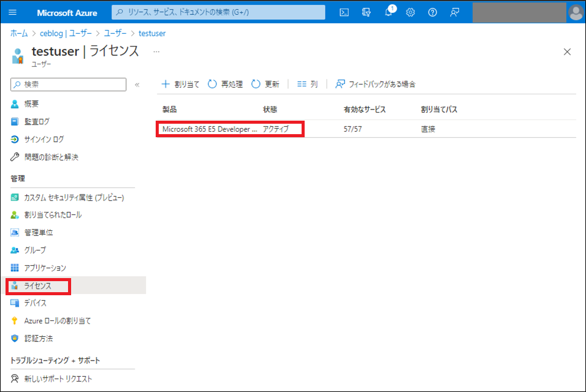Screen dimensions: 586x392
Task: Open デバイス in the sidebar
Action: tap(29, 303)
